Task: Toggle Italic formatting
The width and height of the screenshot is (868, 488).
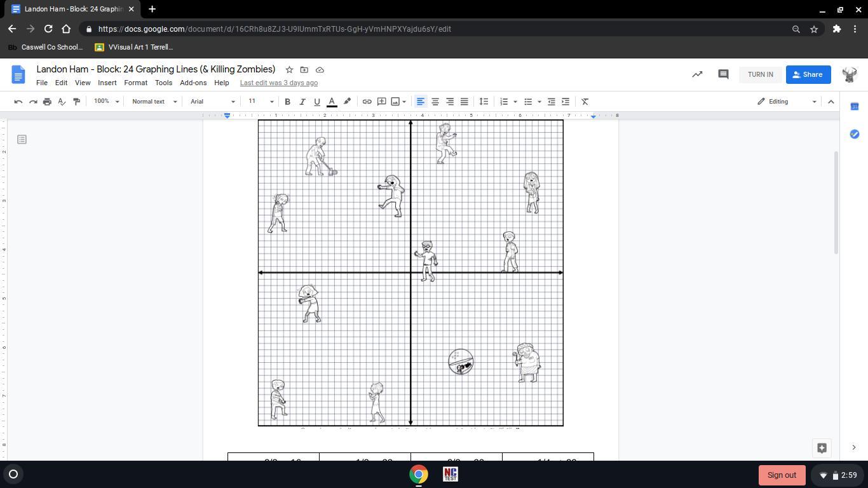Action: pos(302,102)
